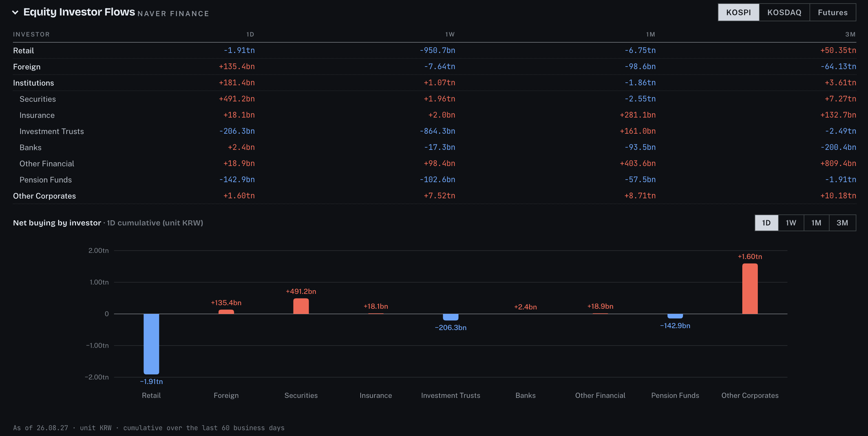
Task: Select the Retail row label
Action: pyautogui.click(x=24, y=50)
